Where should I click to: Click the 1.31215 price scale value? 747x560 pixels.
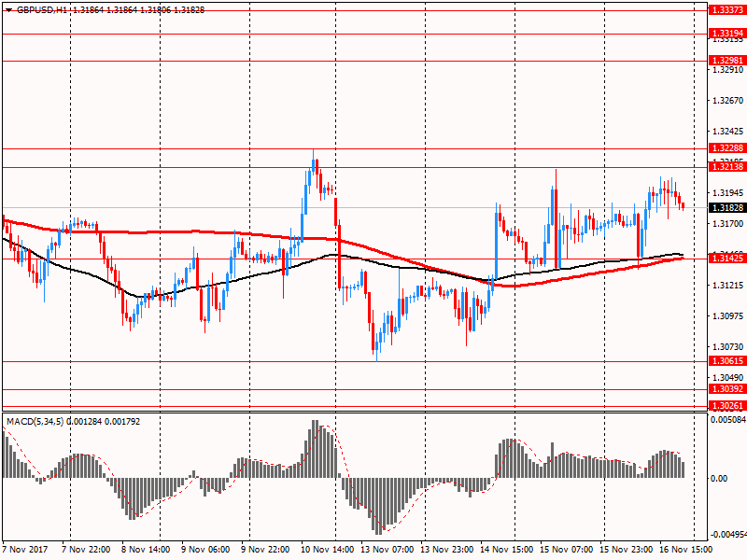[x=728, y=286]
